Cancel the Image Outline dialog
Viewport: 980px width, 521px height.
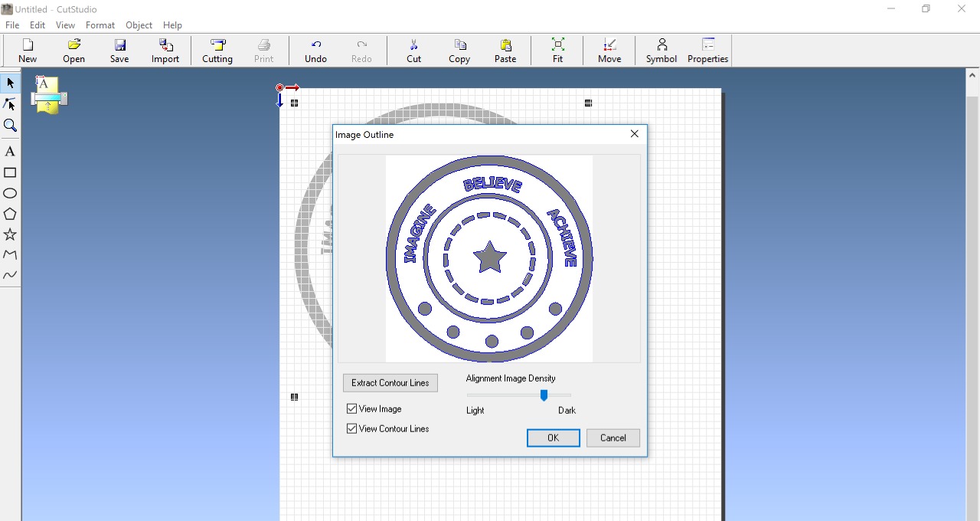click(613, 437)
